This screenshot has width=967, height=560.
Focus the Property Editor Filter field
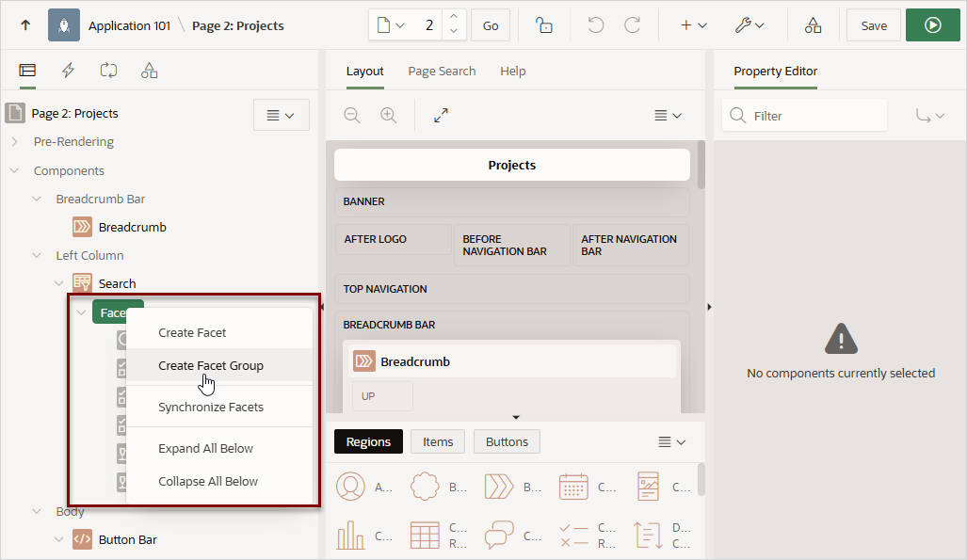pyautogui.click(x=804, y=116)
